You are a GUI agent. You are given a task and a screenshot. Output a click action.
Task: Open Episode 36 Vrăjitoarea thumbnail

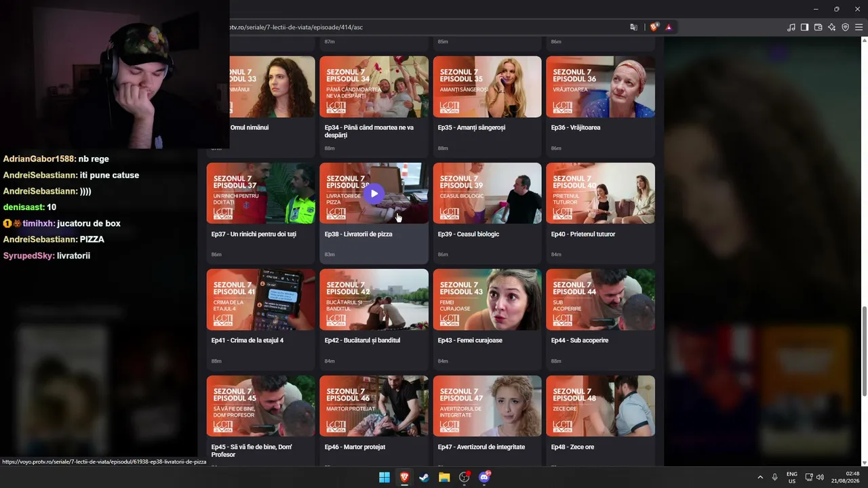coord(600,87)
